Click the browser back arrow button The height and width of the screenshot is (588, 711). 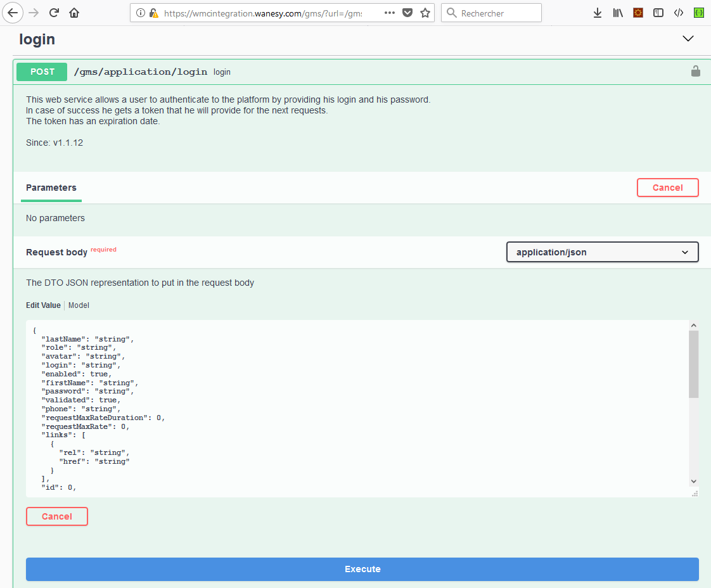coord(13,13)
